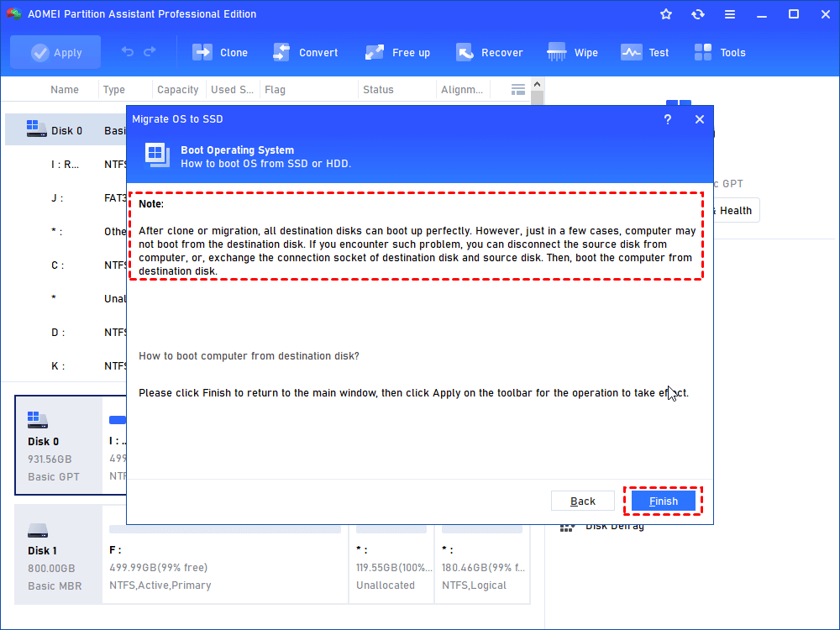Select the J : partition row

click(66, 198)
